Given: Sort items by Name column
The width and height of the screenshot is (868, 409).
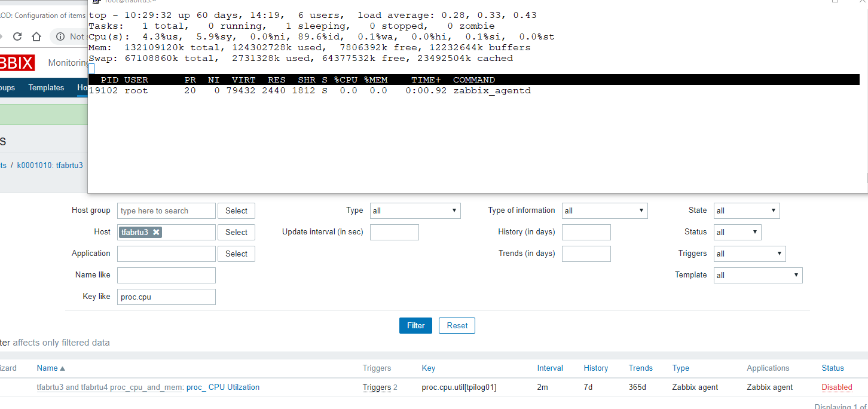Looking at the screenshot, I should 51,368.
